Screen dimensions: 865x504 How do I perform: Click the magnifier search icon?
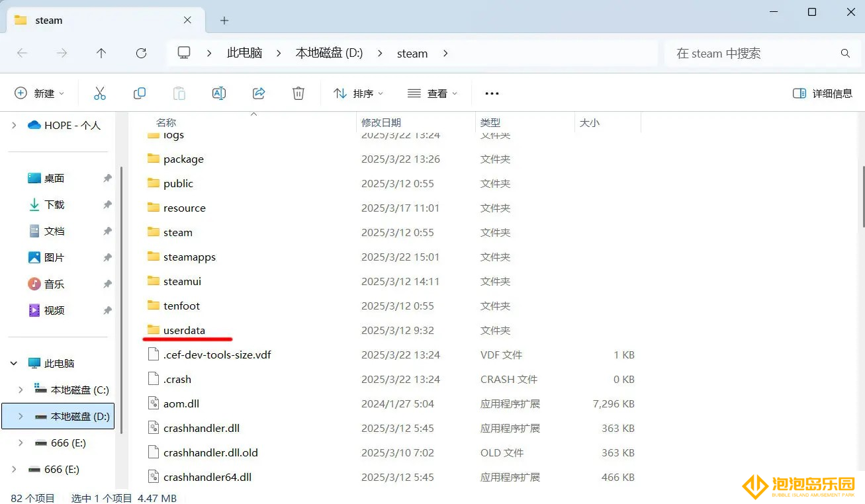point(845,54)
